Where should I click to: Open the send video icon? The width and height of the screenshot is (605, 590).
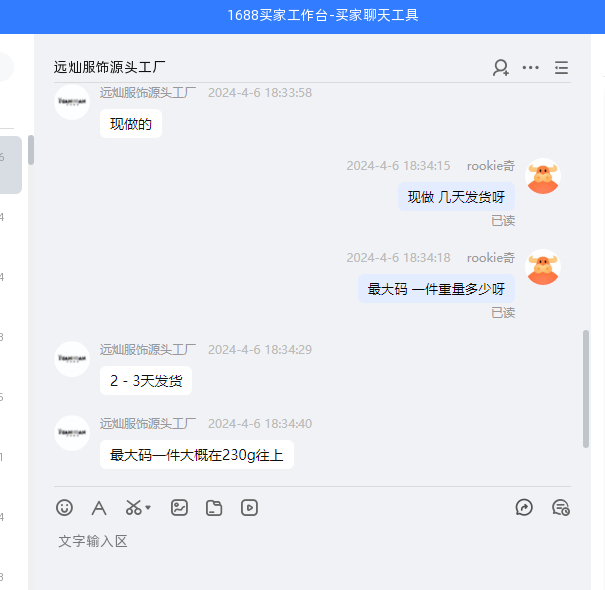249,508
